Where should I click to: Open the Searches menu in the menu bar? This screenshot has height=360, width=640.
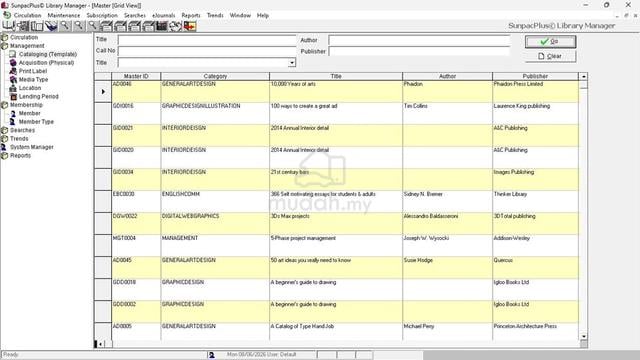click(x=135, y=15)
